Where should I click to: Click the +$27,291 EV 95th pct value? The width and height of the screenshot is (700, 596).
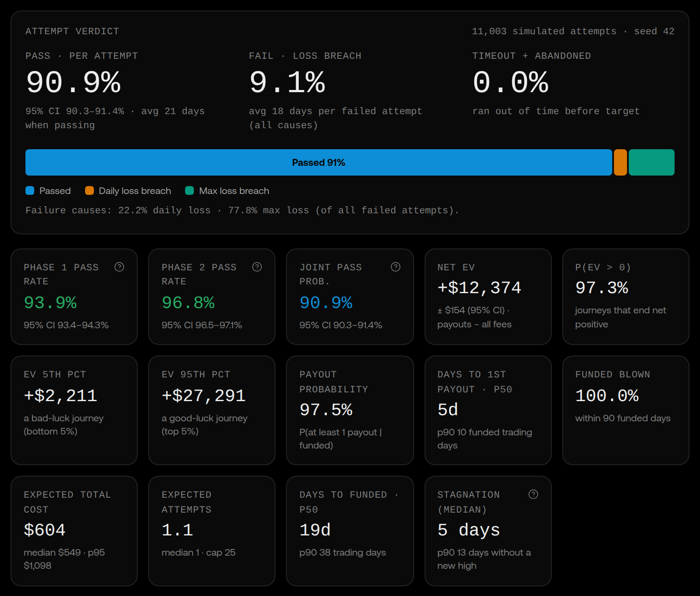tap(204, 395)
